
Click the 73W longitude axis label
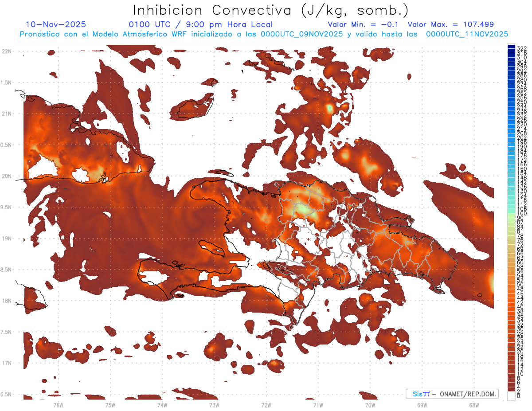(214, 405)
